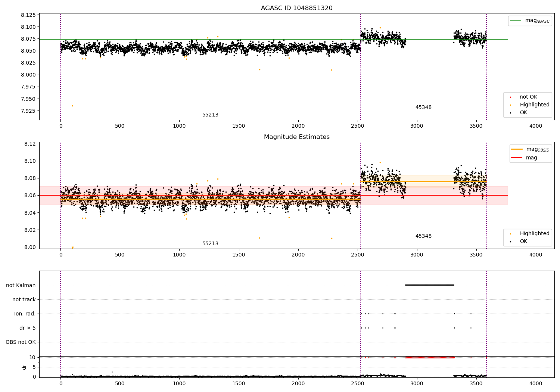Click the 'AGASC ID 1048851320' plot title
The height and width of the screenshot is (392, 560).
click(x=296, y=8)
